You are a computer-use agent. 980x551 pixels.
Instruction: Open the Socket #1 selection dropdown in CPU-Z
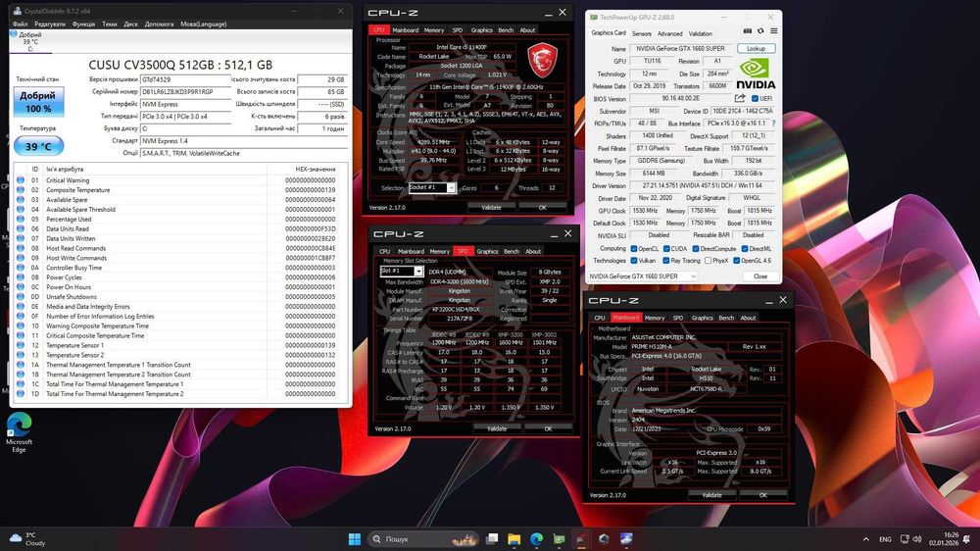[431, 187]
